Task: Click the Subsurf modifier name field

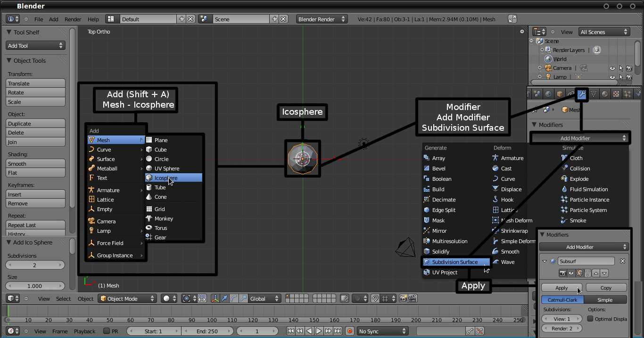Action: [586, 261]
